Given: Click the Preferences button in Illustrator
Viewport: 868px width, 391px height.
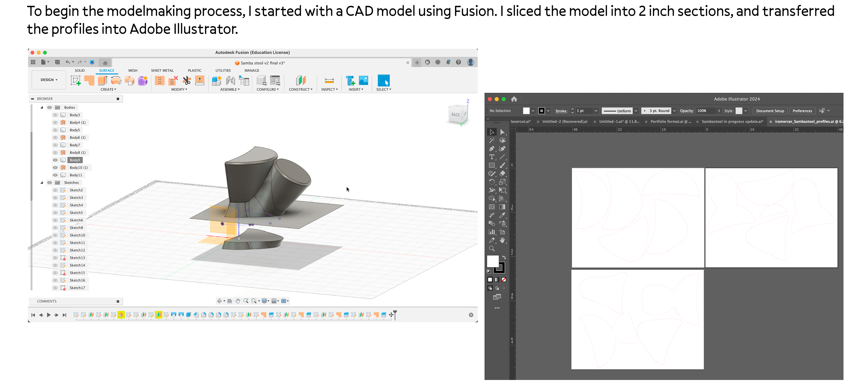Looking at the screenshot, I should pos(802,111).
